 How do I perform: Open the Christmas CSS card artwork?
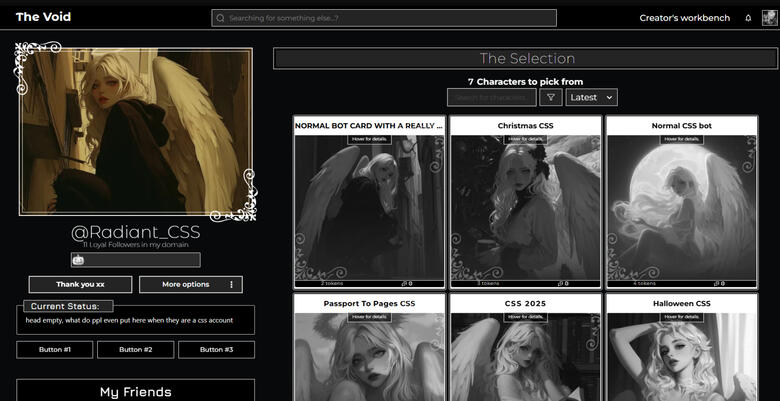[525, 208]
